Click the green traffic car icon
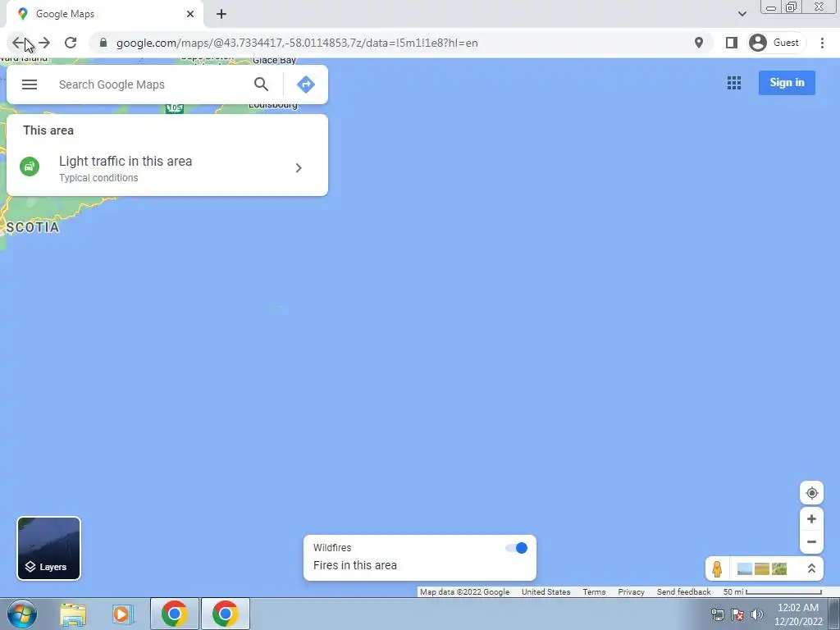The image size is (840, 630). pyautogui.click(x=30, y=167)
